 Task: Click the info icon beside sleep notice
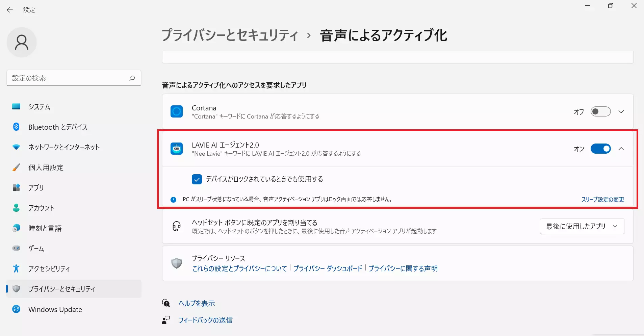pyautogui.click(x=174, y=200)
